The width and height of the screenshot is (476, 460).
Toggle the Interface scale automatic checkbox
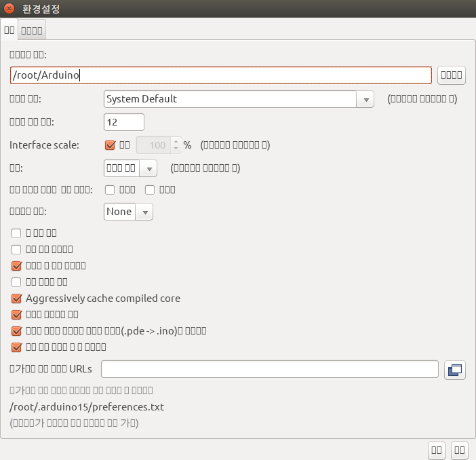(111, 145)
